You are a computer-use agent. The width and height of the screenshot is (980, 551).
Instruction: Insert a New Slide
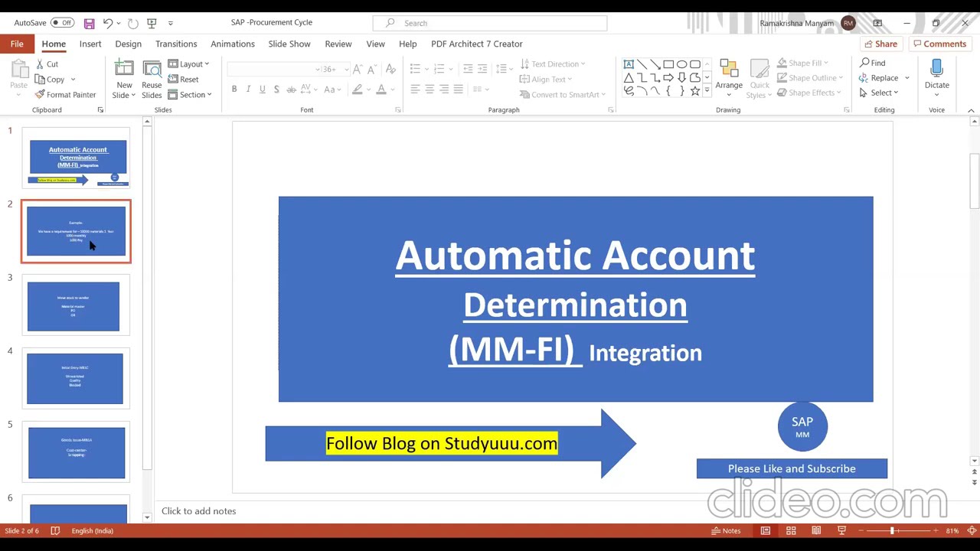[124, 80]
